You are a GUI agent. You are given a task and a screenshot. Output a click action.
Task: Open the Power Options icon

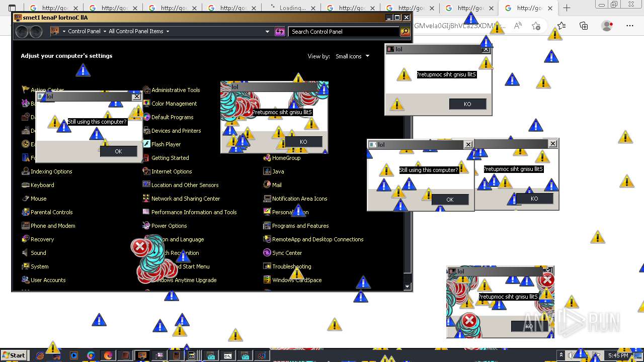click(x=146, y=226)
